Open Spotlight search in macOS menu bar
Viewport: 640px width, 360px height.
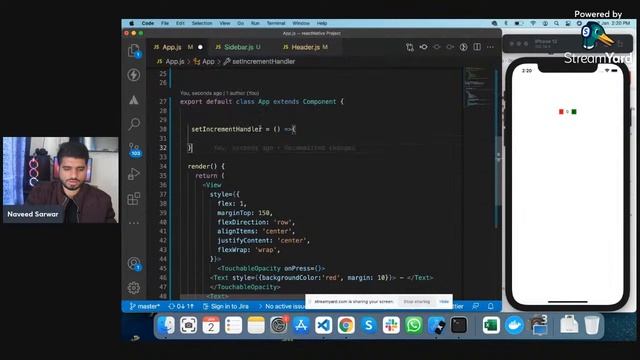pyautogui.click(x=556, y=23)
